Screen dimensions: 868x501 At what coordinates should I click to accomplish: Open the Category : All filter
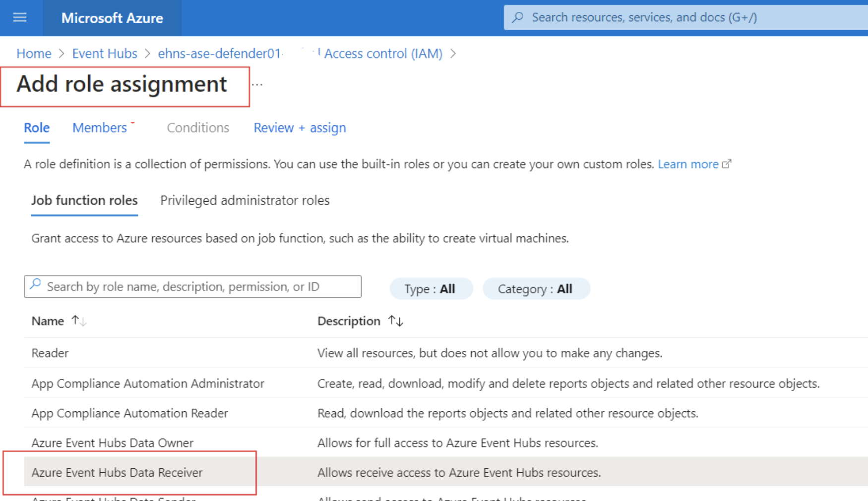(x=536, y=289)
